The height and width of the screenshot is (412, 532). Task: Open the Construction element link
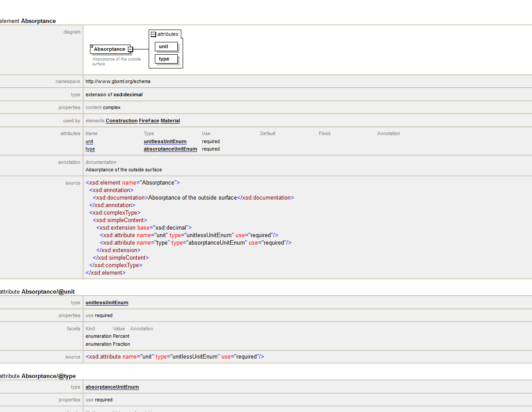(x=122, y=120)
